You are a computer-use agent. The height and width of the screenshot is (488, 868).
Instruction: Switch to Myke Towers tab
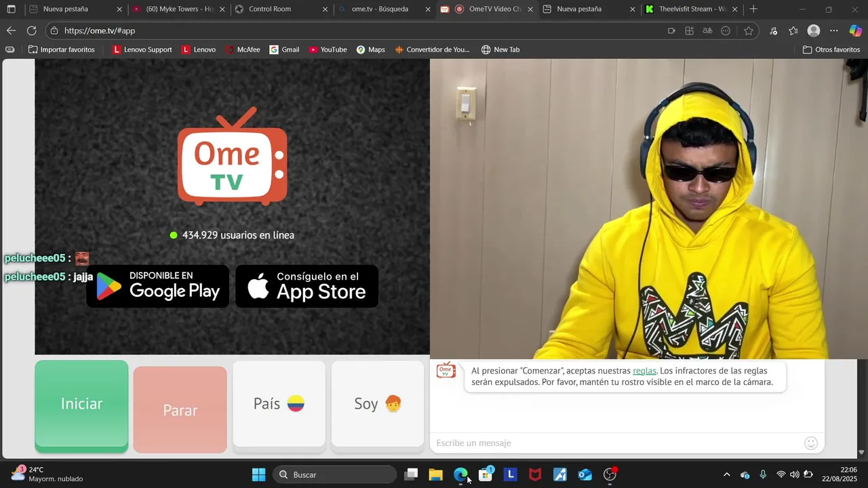click(x=178, y=9)
